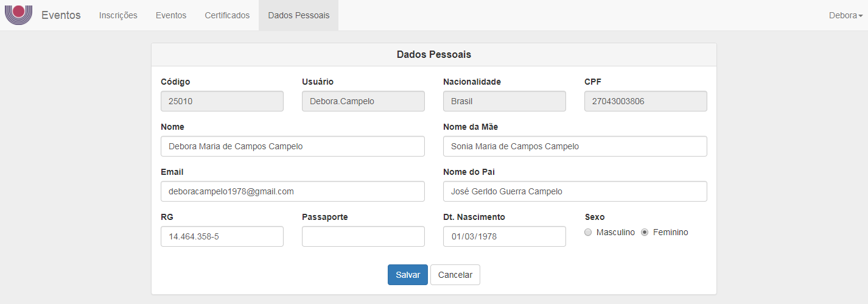Click the RG input field
The image size is (868, 304).
tap(222, 236)
